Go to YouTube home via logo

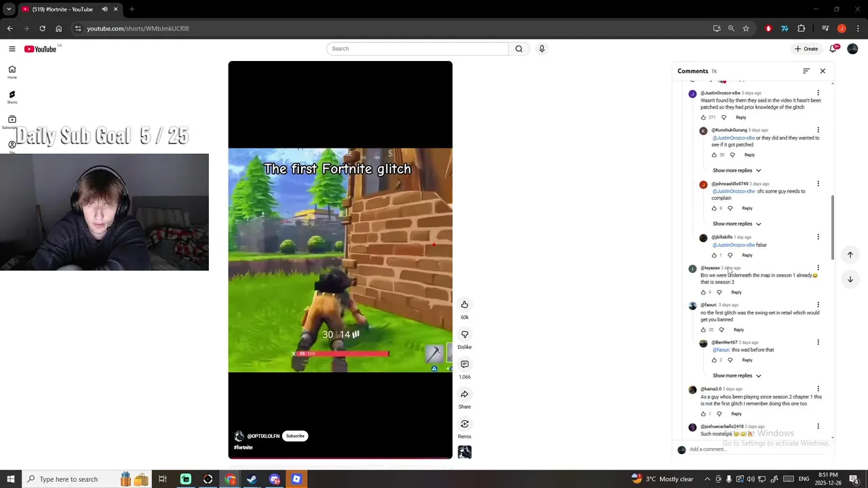[x=41, y=49]
